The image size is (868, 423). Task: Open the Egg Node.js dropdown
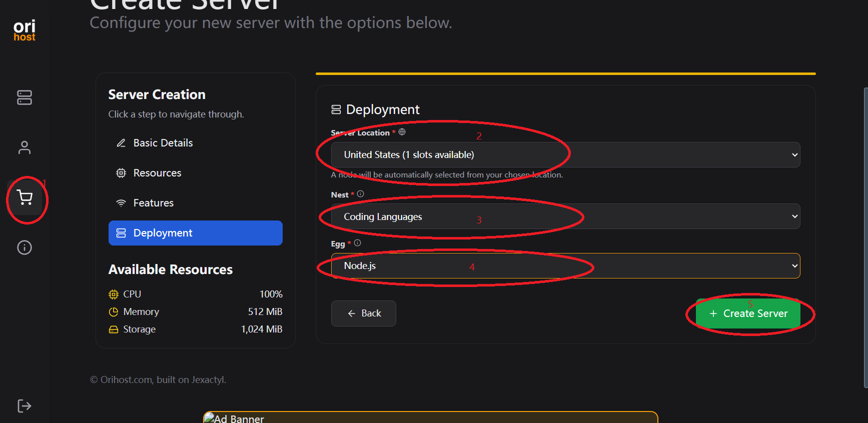[565, 266]
